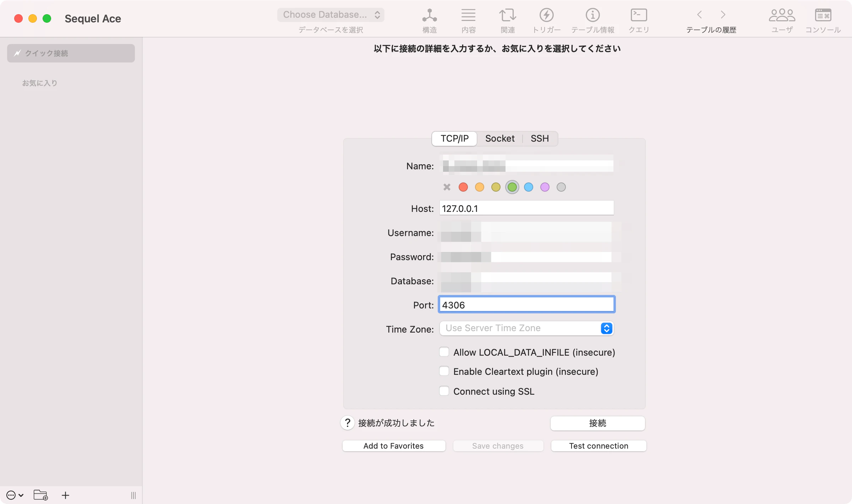Go back in table history arrow
The image size is (852, 504).
699,15
